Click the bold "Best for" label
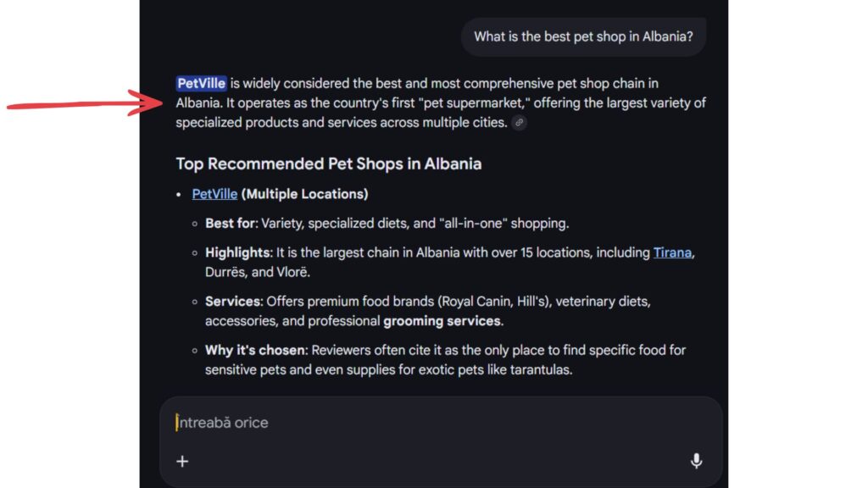Image resolution: width=868 pixels, height=488 pixels. tap(229, 224)
